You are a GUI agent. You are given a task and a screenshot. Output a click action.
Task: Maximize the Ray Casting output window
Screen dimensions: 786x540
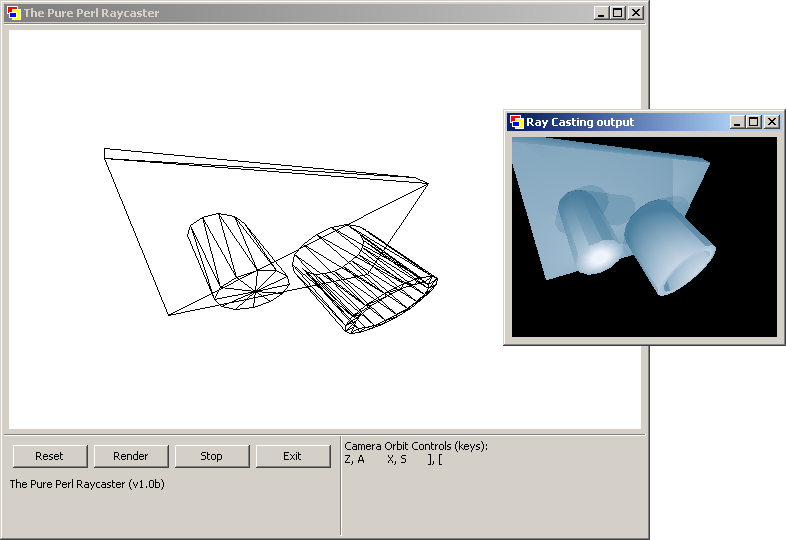pyautogui.click(x=753, y=122)
